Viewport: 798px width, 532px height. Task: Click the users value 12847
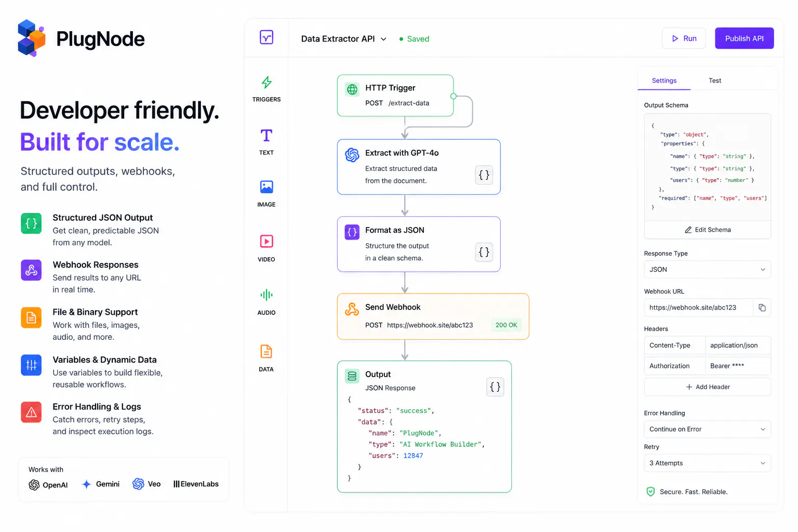pyautogui.click(x=413, y=456)
